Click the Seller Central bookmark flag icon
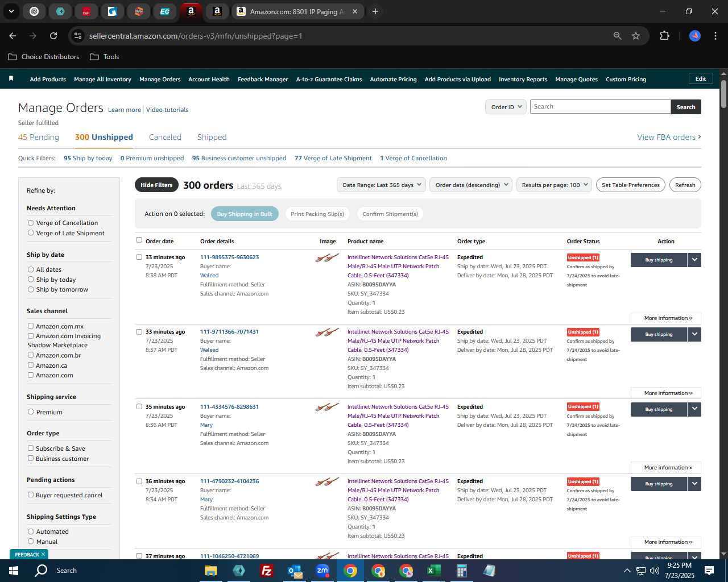Screen dimensions: 728x582 11,78
